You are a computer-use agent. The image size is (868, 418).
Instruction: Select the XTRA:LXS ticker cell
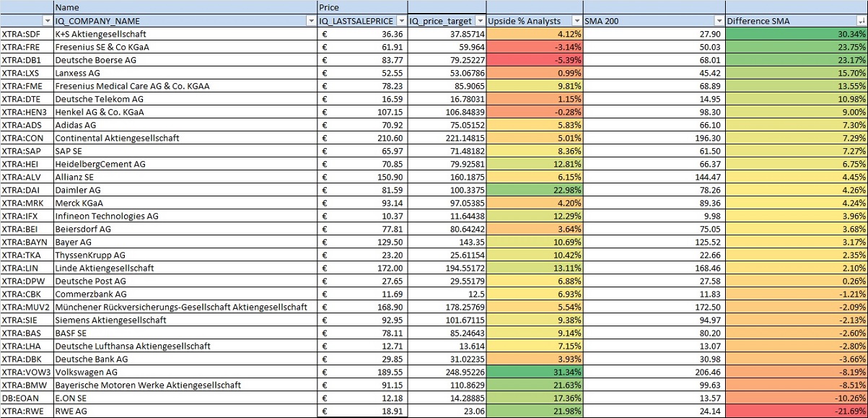coord(27,73)
